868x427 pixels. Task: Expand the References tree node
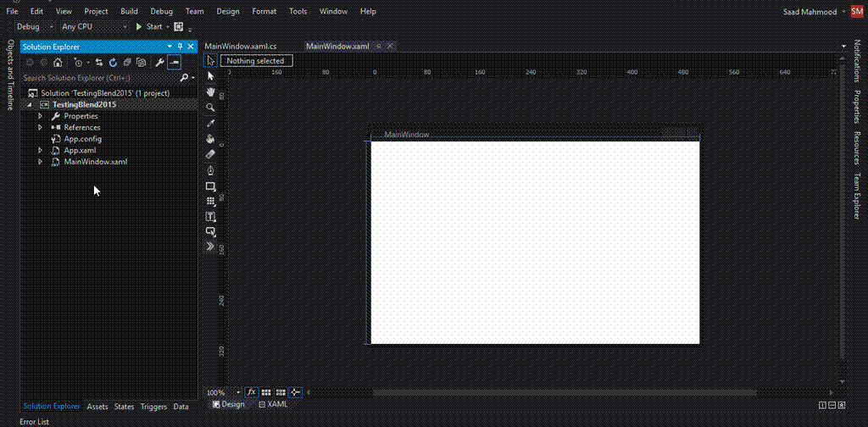(x=40, y=127)
